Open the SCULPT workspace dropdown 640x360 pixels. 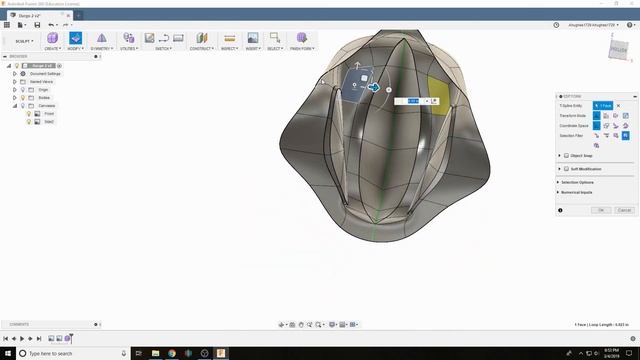coord(24,41)
